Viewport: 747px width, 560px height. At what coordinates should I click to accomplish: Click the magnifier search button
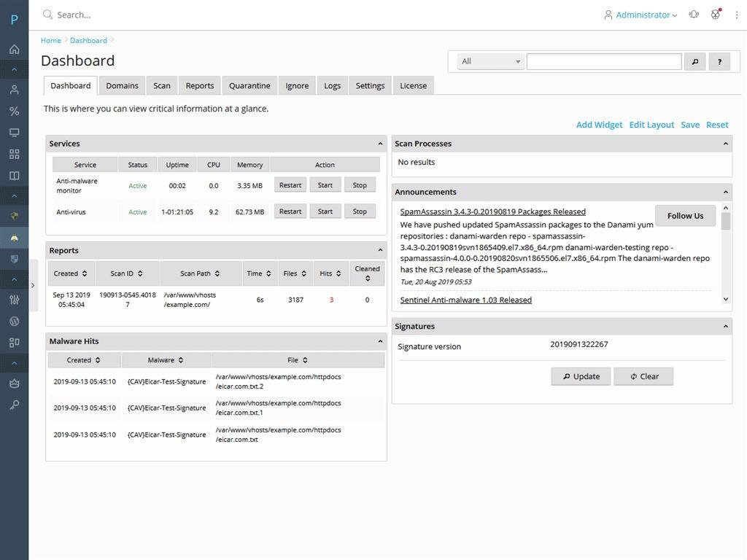point(695,62)
